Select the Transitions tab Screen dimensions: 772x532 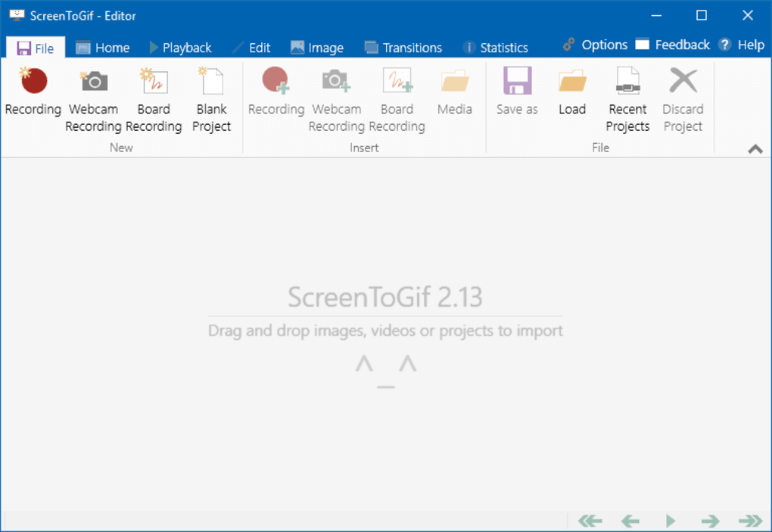tap(403, 48)
